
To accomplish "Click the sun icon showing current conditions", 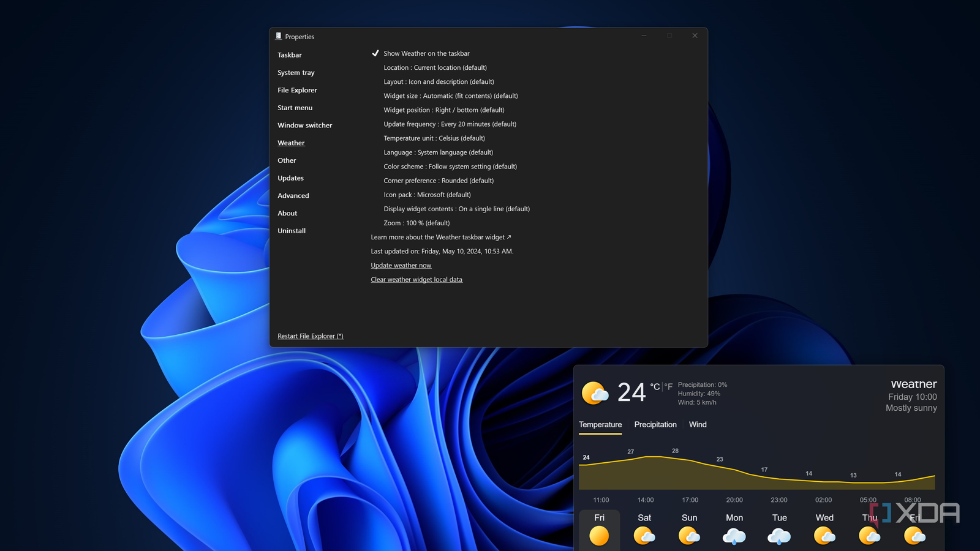I will click(x=595, y=392).
